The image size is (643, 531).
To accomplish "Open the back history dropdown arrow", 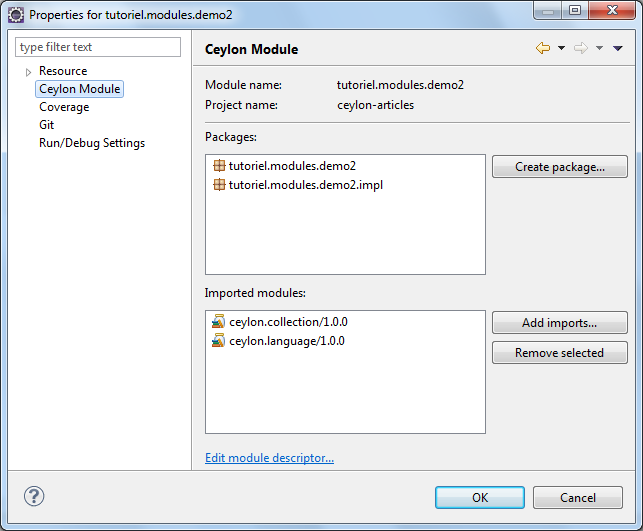I will 561,48.
